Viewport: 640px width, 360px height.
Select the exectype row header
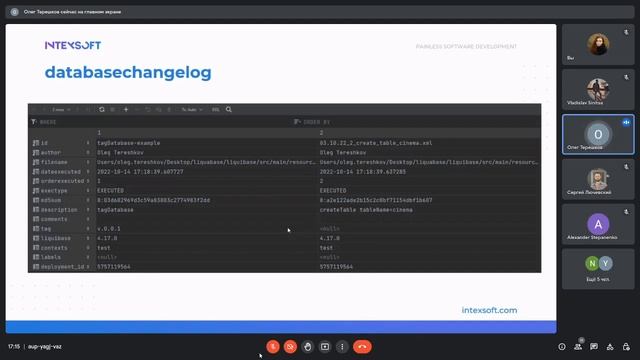(62, 191)
